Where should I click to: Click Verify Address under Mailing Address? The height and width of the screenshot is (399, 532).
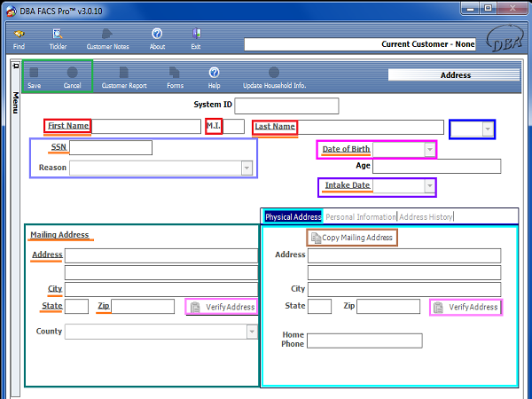222,307
